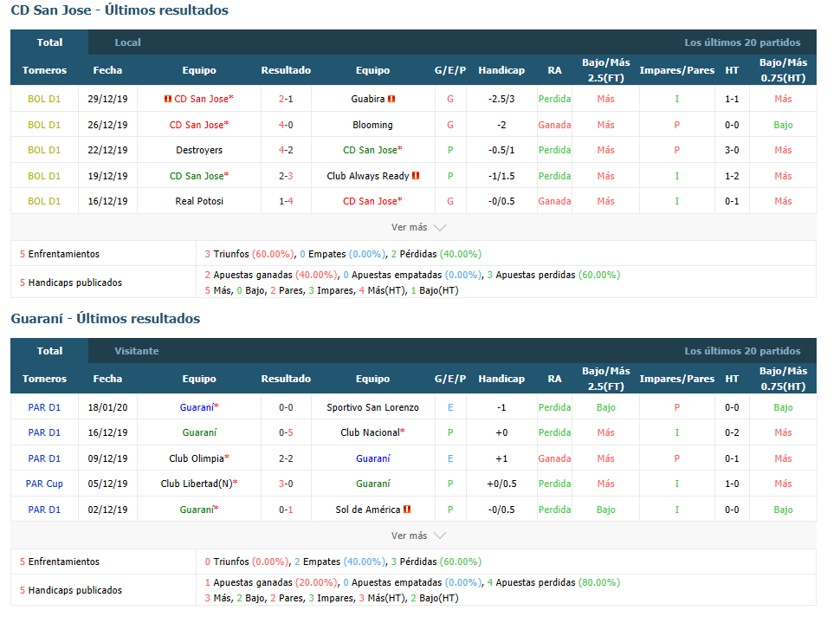Click the 2-2 Club Olimpia result
The width and height of the screenshot is (840, 617).
coord(286,458)
